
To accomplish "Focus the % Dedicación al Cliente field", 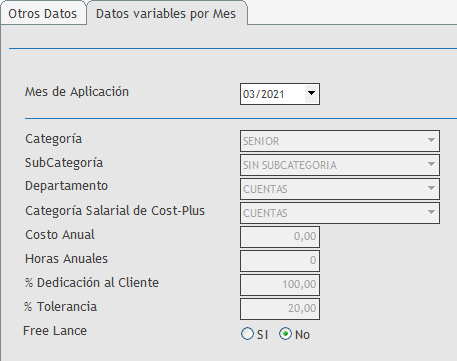I will coord(280,285).
